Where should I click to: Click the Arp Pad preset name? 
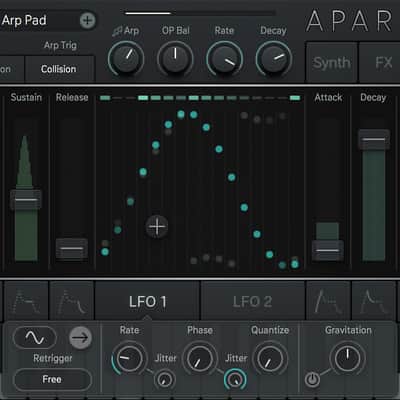coord(24,20)
